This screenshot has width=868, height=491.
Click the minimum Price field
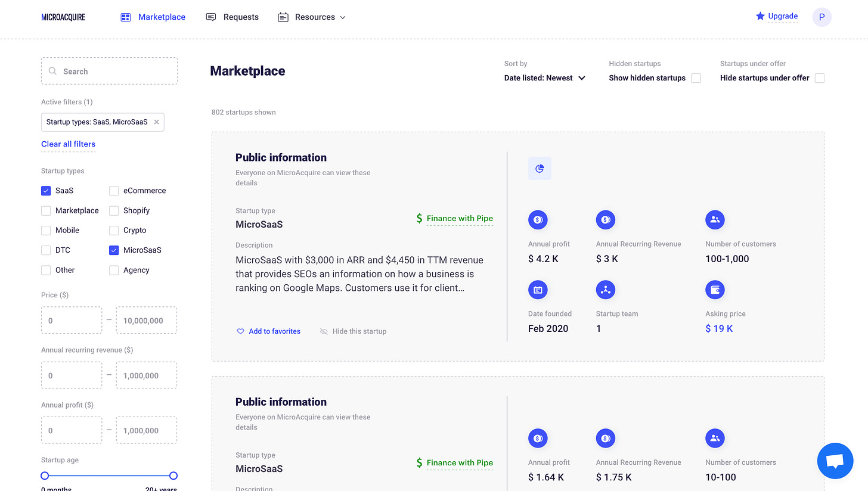pyautogui.click(x=72, y=321)
